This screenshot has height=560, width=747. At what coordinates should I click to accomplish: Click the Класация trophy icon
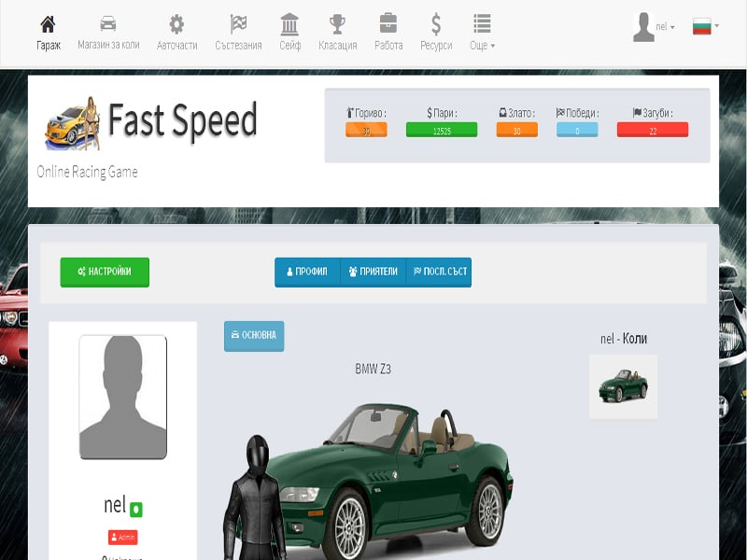pyautogui.click(x=338, y=28)
